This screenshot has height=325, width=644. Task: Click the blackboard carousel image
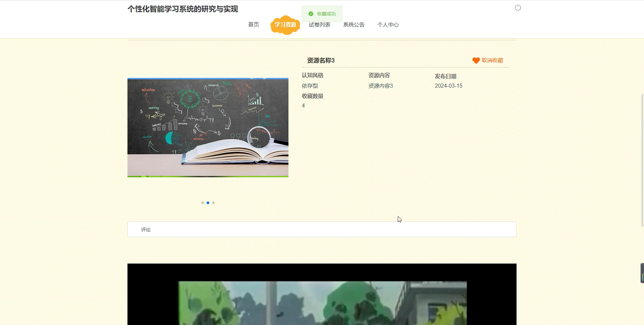pos(208,128)
